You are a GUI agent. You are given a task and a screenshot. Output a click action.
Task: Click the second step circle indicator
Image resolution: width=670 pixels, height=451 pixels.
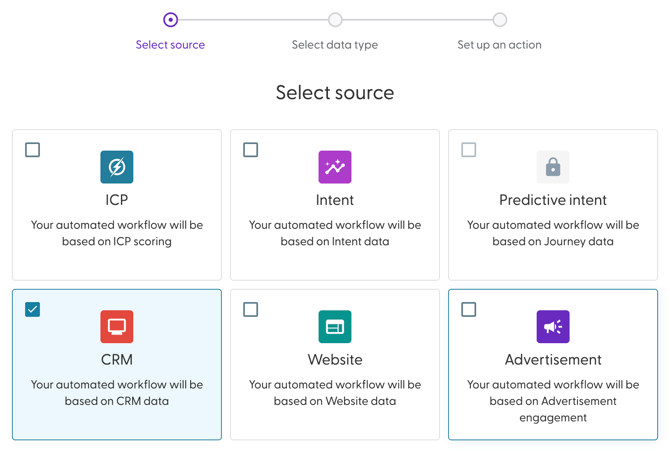pos(335,19)
